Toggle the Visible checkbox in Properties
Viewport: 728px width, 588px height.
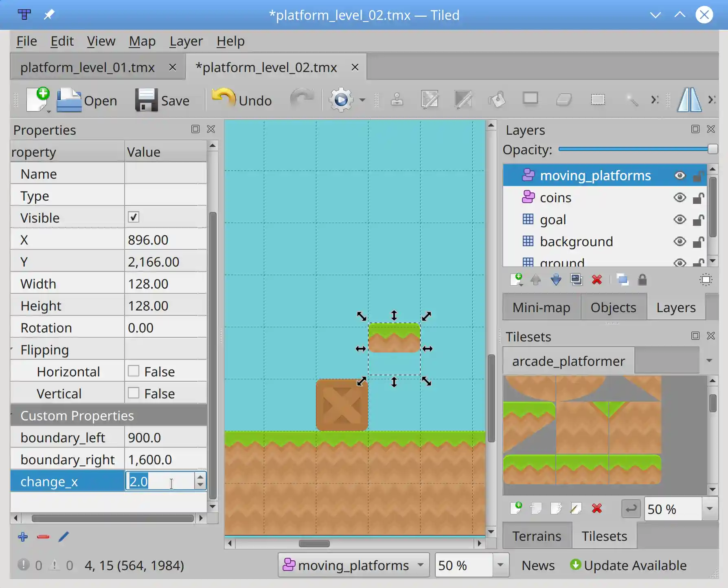134,217
